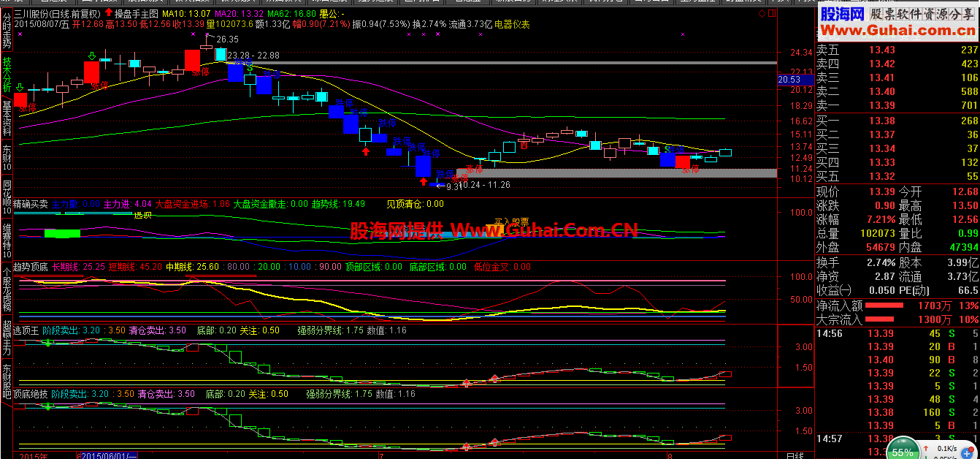Click the 三川股份(日线.前复权) chart title
This screenshot has width=980, height=459.
58,14
